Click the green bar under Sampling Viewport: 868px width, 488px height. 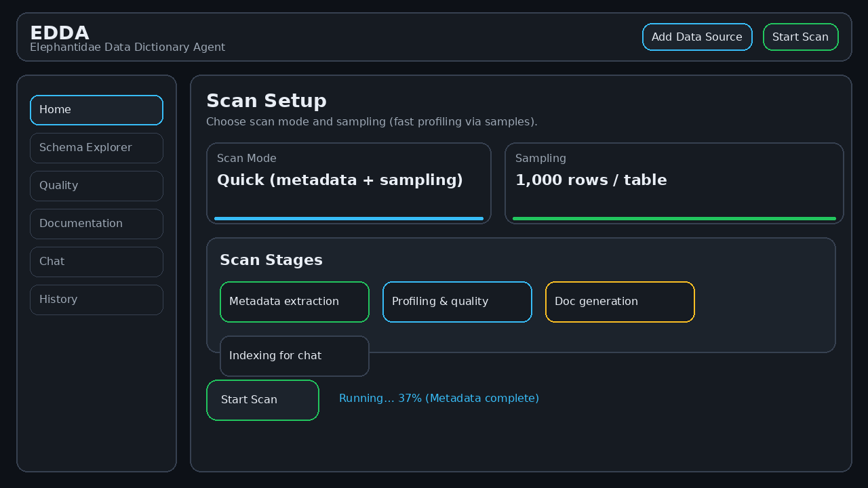point(674,218)
